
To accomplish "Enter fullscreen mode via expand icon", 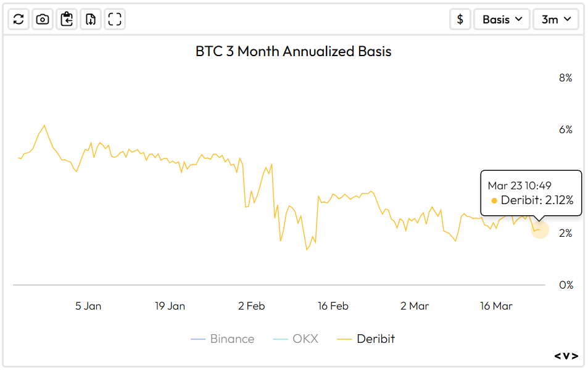I will (x=115, y=19).
